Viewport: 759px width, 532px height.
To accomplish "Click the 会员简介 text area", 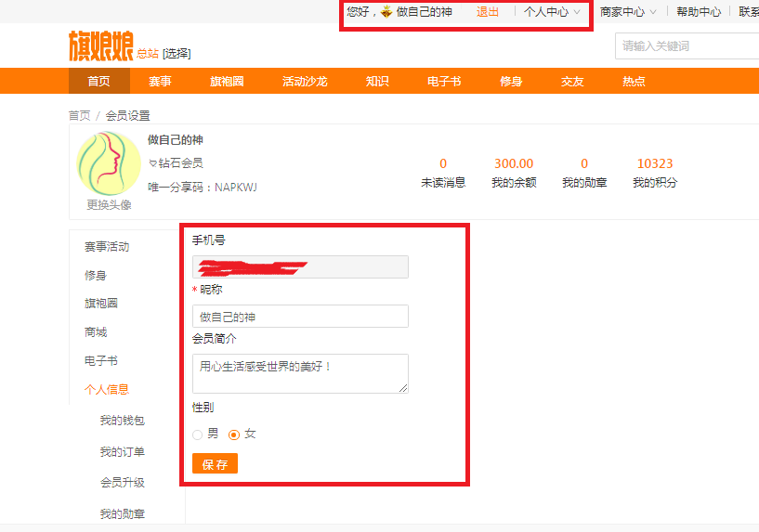I will (300, 373).
